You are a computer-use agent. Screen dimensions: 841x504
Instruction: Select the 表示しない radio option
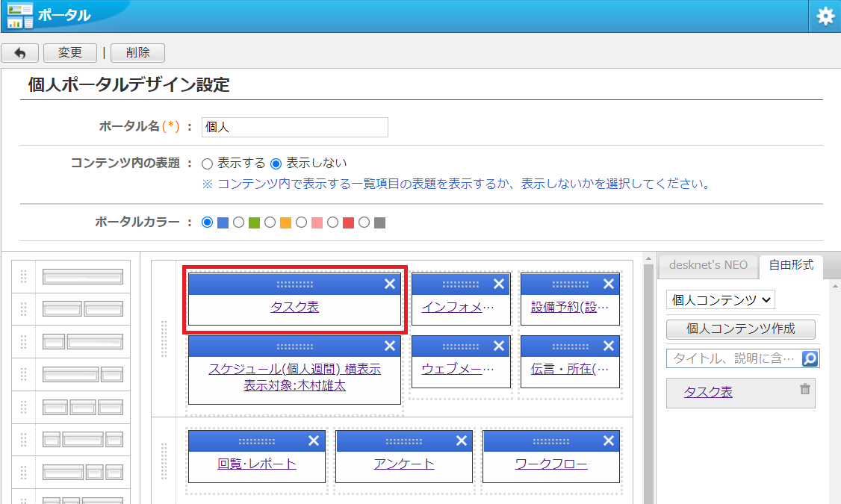pyautogui.click(x=276, y=164)
